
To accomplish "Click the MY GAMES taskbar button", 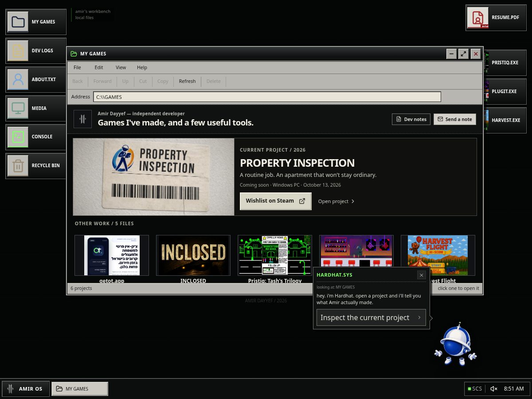I will [80, 389].
